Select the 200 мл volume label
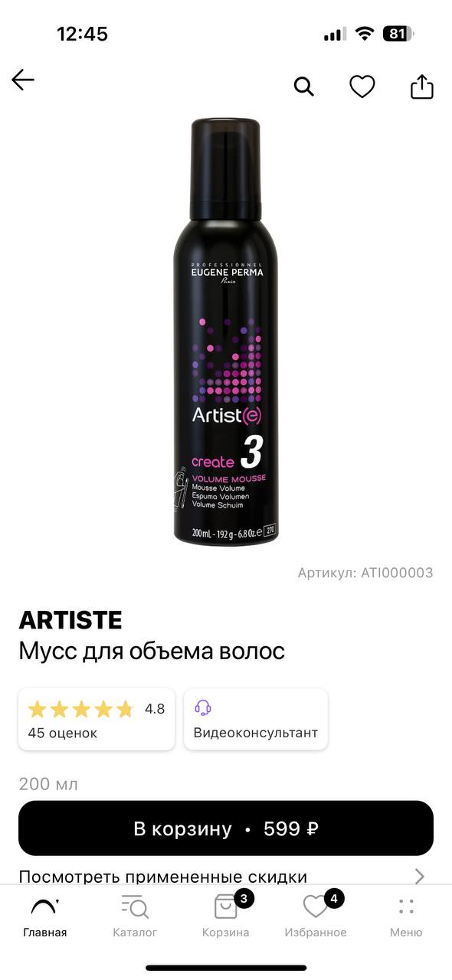 [48, 784]
